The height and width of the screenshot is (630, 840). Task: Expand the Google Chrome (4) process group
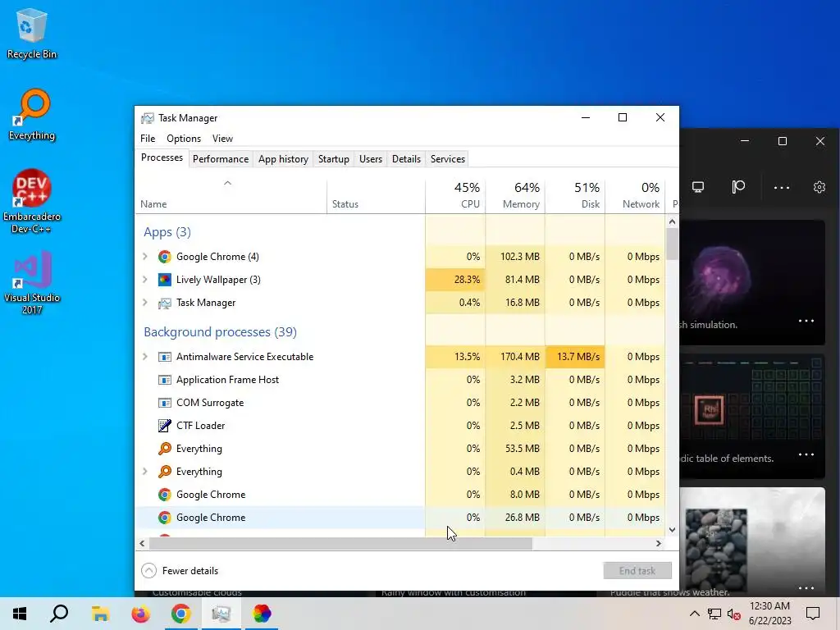pos(144,257)
